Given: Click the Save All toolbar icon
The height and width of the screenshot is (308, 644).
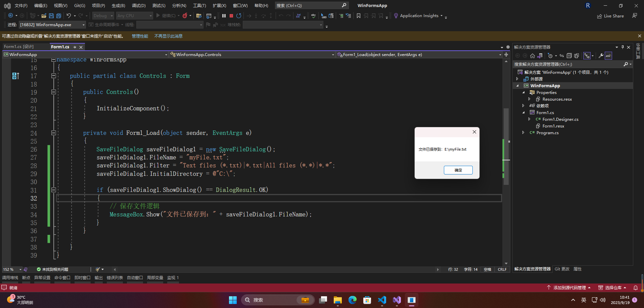Looking at the screenshot, I should (x=59, y=16).
